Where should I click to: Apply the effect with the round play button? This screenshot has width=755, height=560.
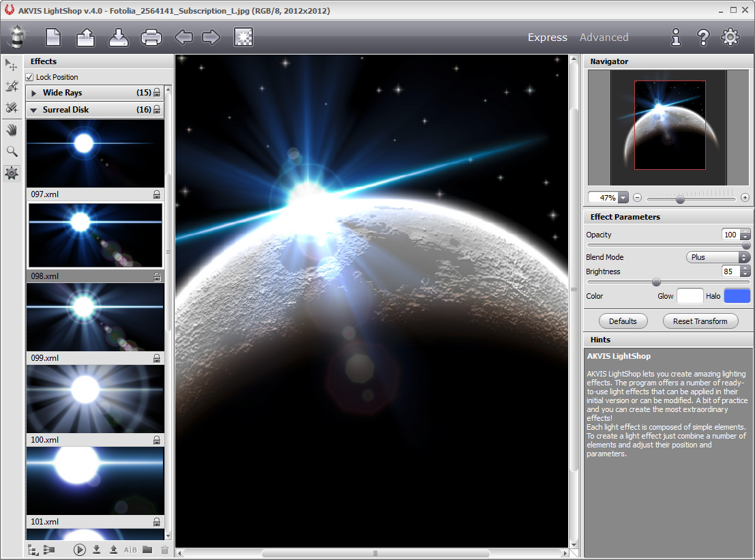pyautogui.click(x=79, y=549)
